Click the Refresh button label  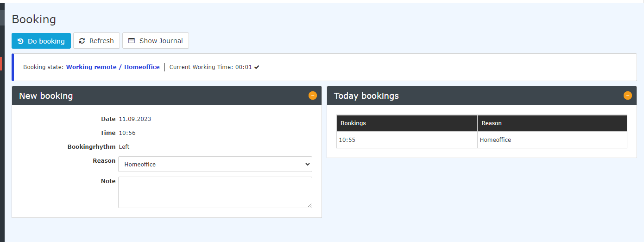tap(101, 41)
